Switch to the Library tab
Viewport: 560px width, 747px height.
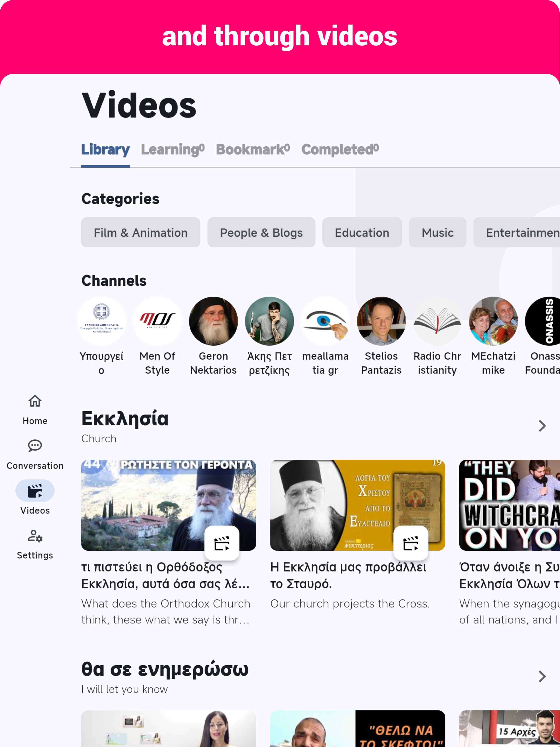pos(105,149)
